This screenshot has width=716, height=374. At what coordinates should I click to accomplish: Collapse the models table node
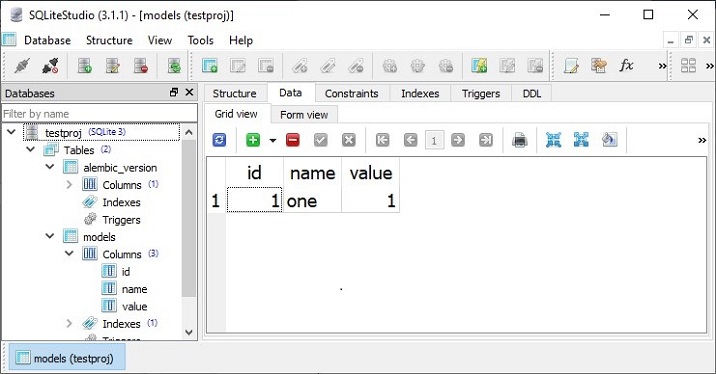pyautogui.click(x=50, y=236)
